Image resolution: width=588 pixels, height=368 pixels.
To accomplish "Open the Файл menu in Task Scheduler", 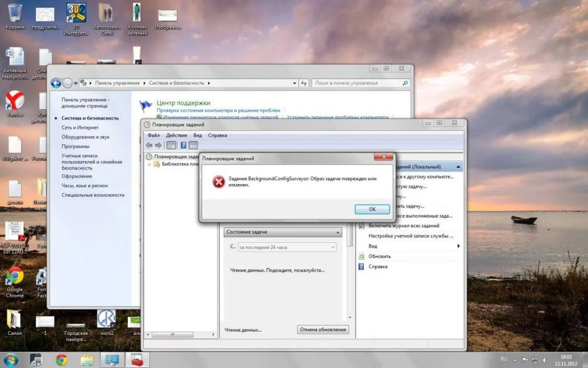I will [x=153, y=135].
